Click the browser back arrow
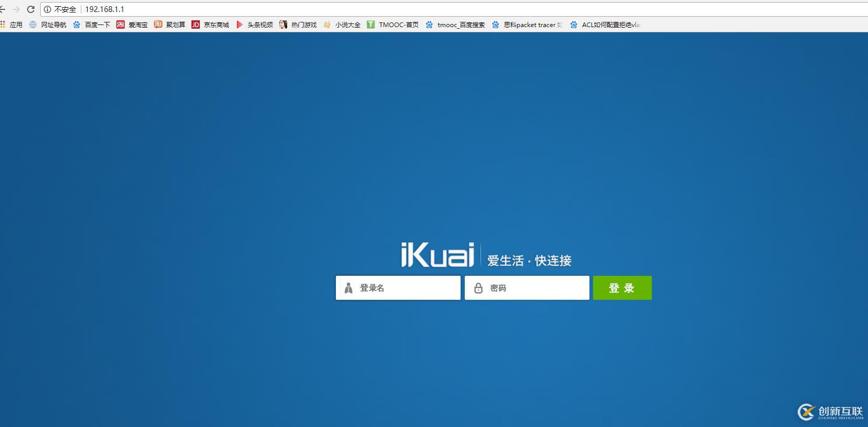This screenshot has height=427, width=868. [2, 9]
